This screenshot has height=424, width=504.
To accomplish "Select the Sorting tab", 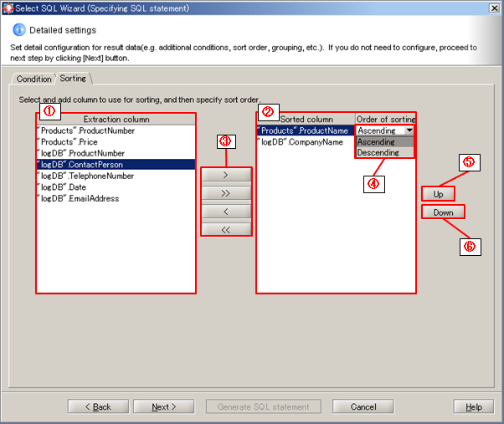I will [x=73, y=79].
